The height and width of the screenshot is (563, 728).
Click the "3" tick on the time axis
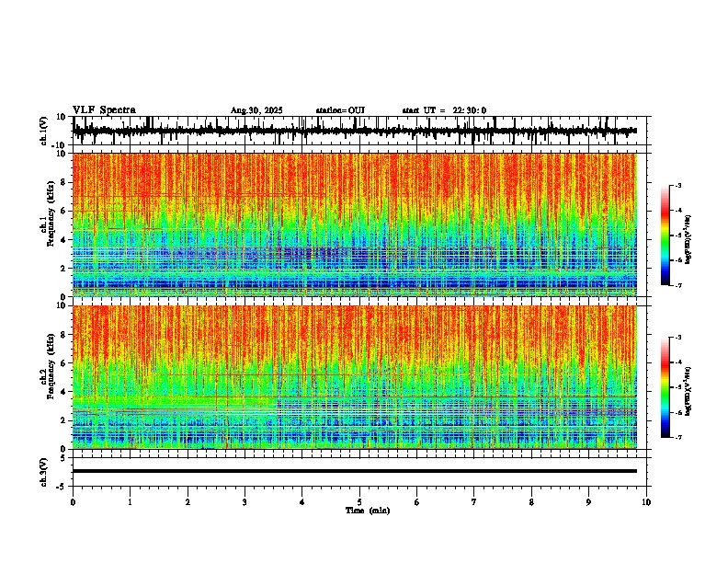(245, 502)
